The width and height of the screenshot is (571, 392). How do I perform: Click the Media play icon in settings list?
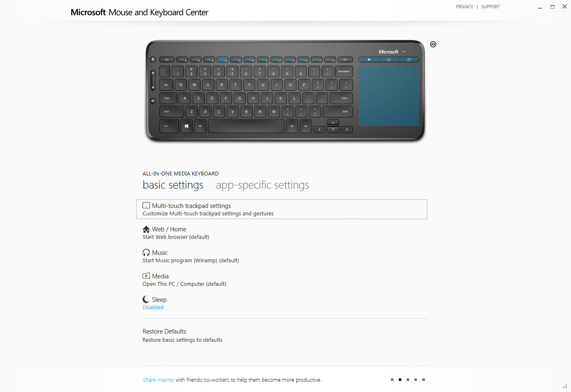pyautogui.click(x=146, y=276)
